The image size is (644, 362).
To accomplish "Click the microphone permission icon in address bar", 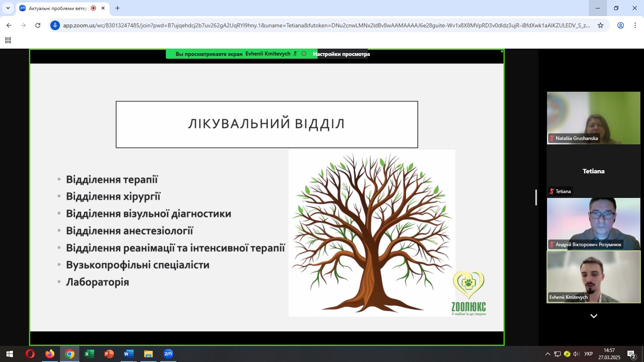I will click(x=55, y=25).
